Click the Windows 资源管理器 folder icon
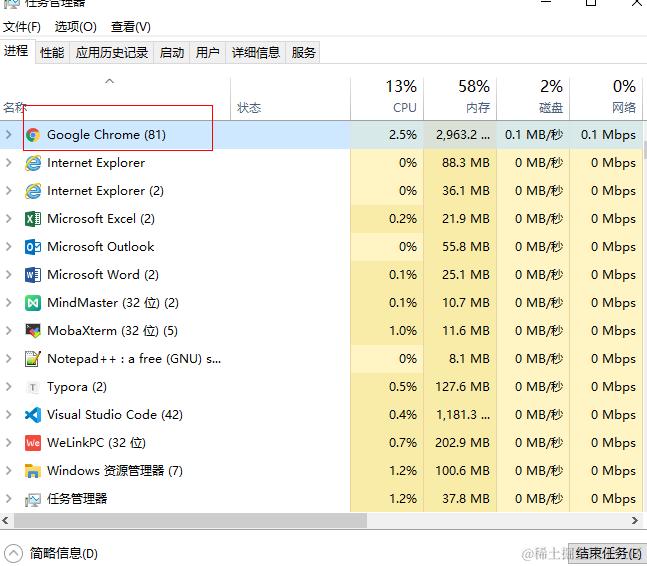 33,471
